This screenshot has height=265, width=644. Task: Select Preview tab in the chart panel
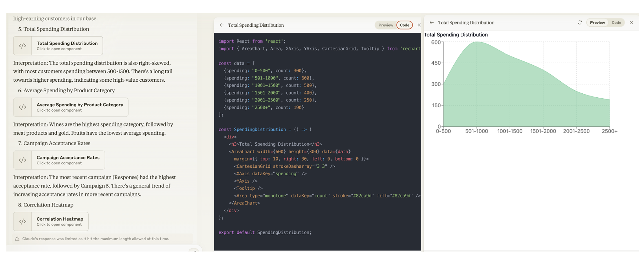(x=597, y=23)
